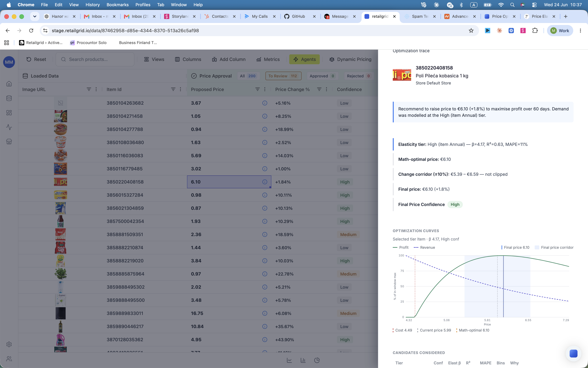Screen dimensions: 588x368
Task: Click the blue floating chat button
Action: coord(573,353)
